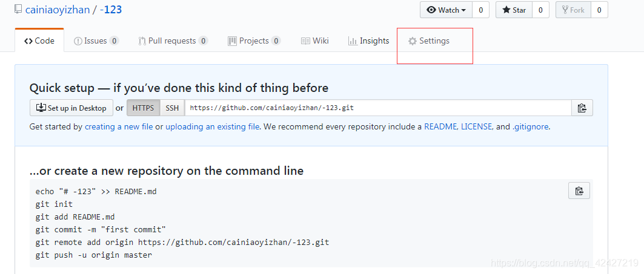The image size is (644, 274).
Task: Open the repository Settings tab
Action: [x=429, y=41]
